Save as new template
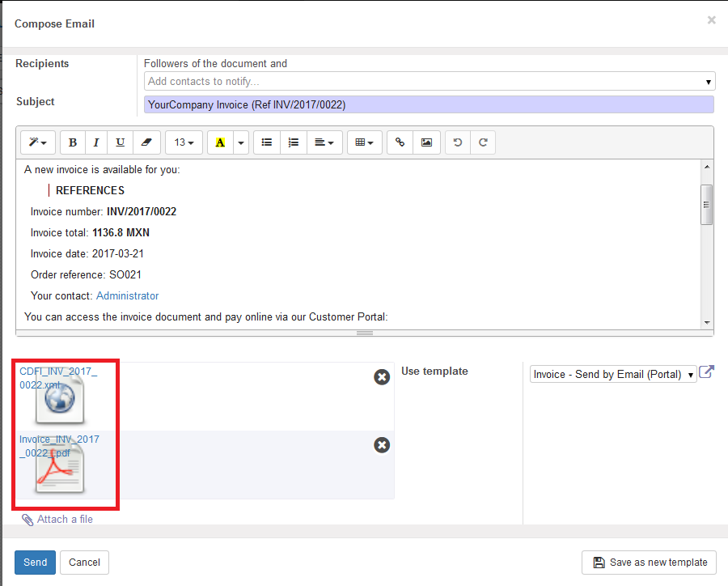Screen dimensions: 728x586 (650, 563)
